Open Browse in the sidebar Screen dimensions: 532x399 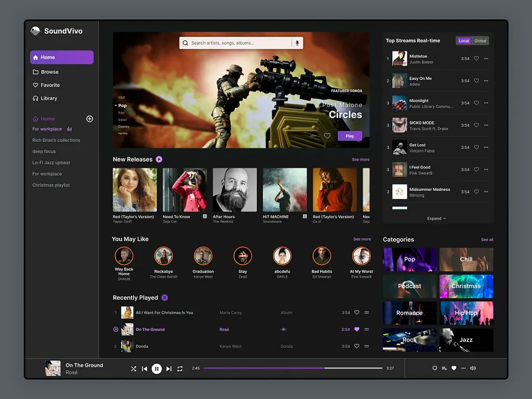pyautogui.click(x=49, y=72)
